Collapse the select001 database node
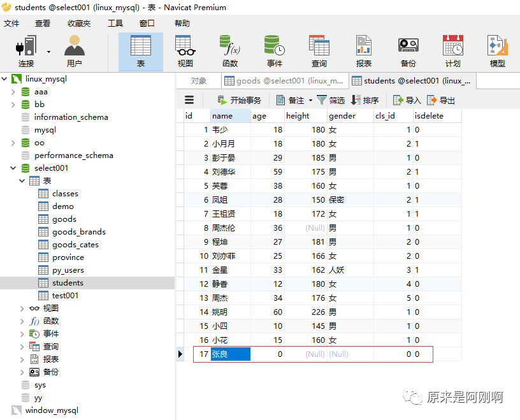 [13, 168]
